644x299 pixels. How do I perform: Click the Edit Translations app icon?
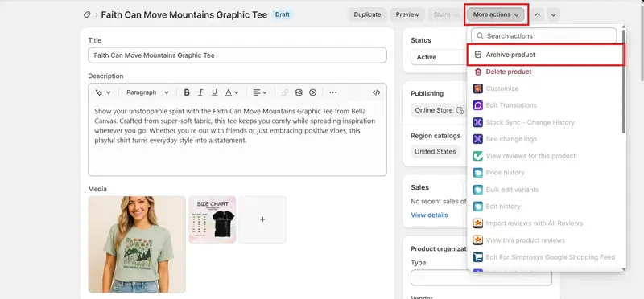[477, 105]
